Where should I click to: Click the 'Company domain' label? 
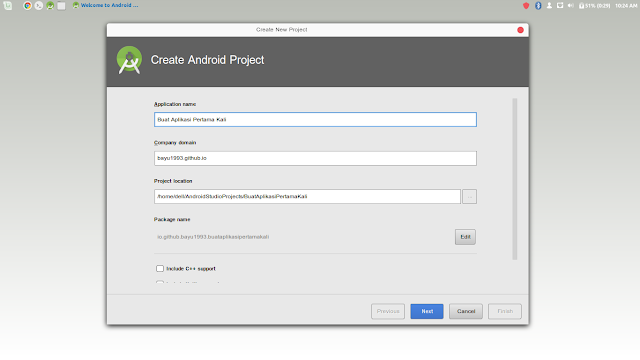click(x=175, y=143)
